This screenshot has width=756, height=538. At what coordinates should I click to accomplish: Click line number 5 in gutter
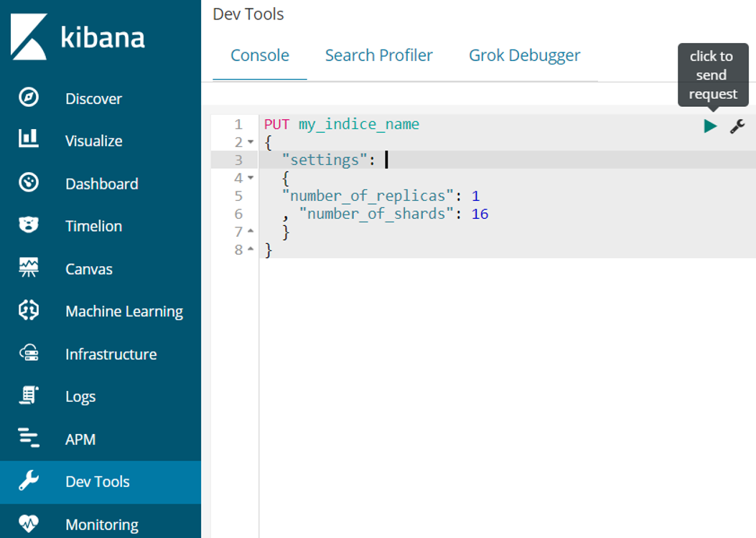click(x=238, y=196)
